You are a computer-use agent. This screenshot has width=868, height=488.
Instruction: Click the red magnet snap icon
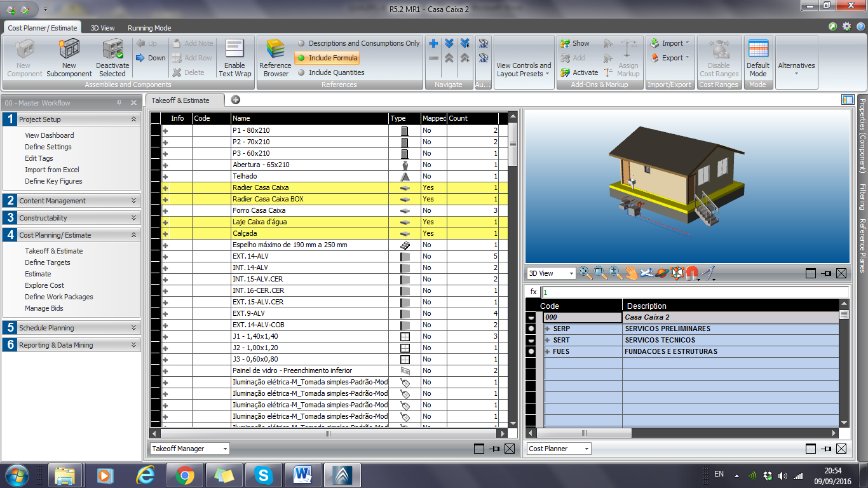692,273
